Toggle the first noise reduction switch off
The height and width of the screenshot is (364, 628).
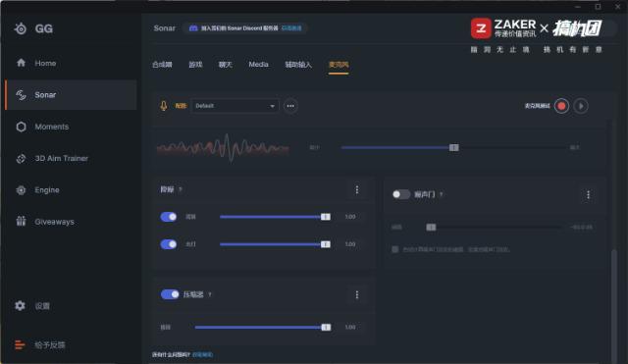click(x=169, y=217)
